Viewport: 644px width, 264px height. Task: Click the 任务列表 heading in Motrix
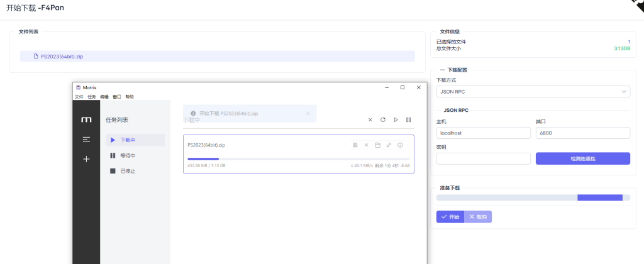pos(117,120)
